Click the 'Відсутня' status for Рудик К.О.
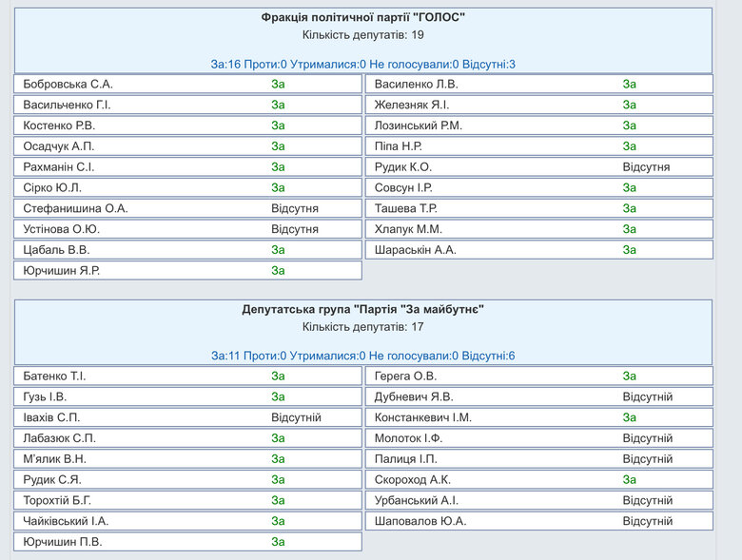742x560 pixels. [x=646, y=167]
